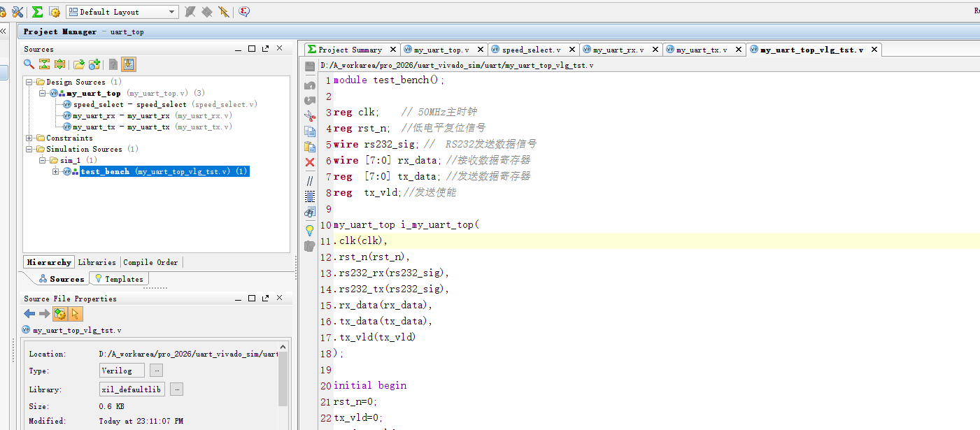The image size is (980, 430).
Task: Maximize the Source File Properties panel
Action: [252, 299]
